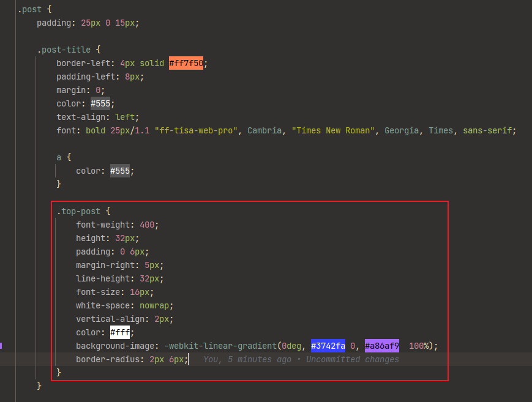This screenshot has height=402, width=532.
Task: Click the Georgia font name
Action: coord(401,130)
